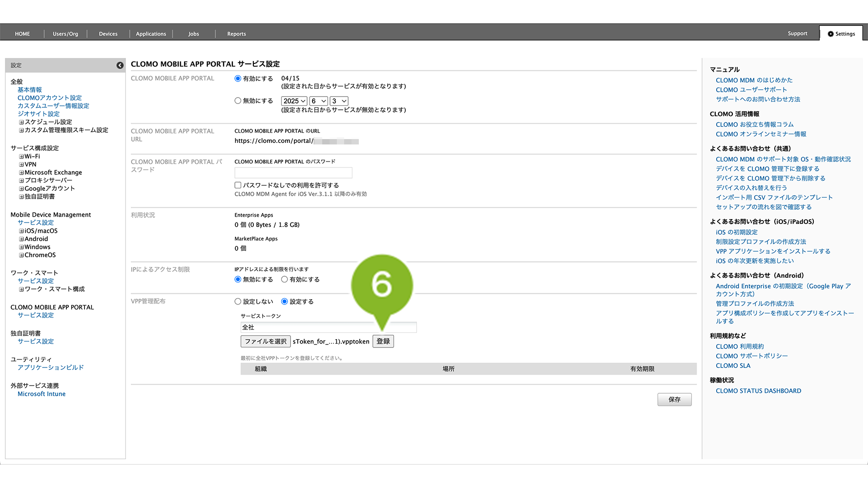Click the サービストークン field containing 全社
Viewport: 868px width, 488px height.
pyautogui.click(x=329, y=327)
